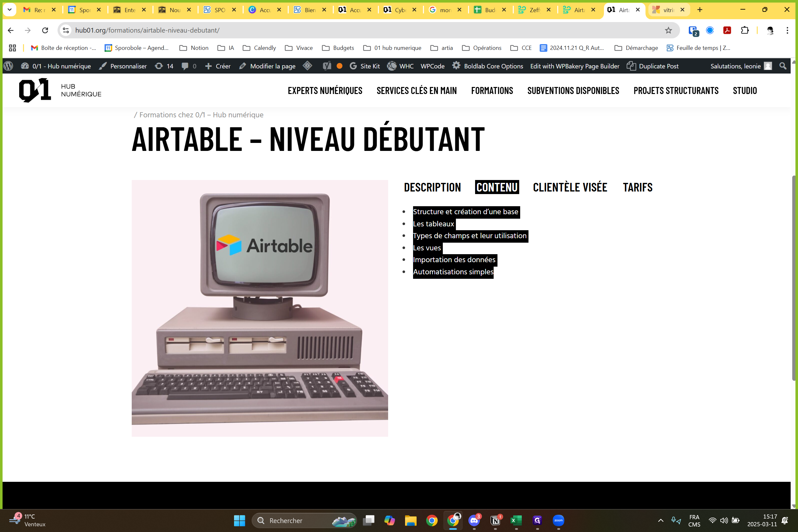Screen dimensions: 798x532
Task: Click the admin bar search magnifier icon
Action: point(783,66)
